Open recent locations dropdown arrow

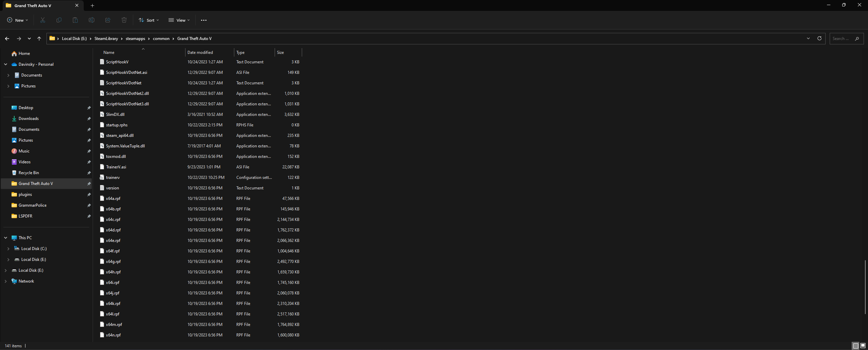point(29,39)
